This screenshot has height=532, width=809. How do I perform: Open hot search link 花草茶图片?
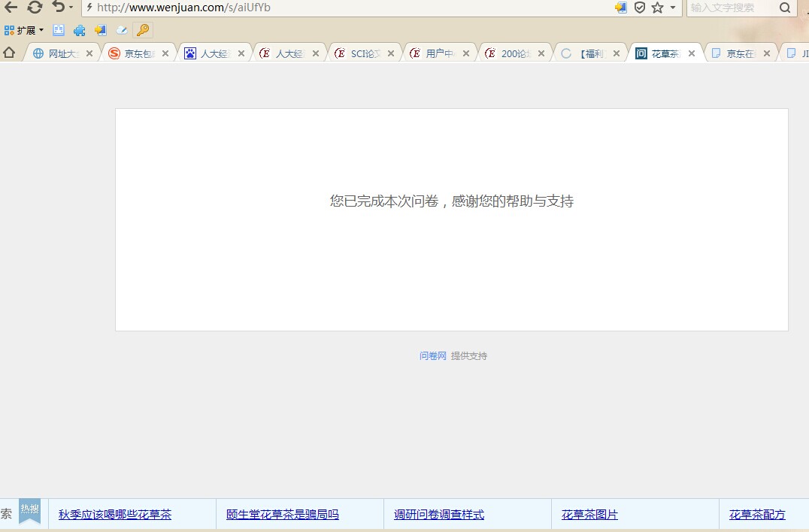[589, 515]
